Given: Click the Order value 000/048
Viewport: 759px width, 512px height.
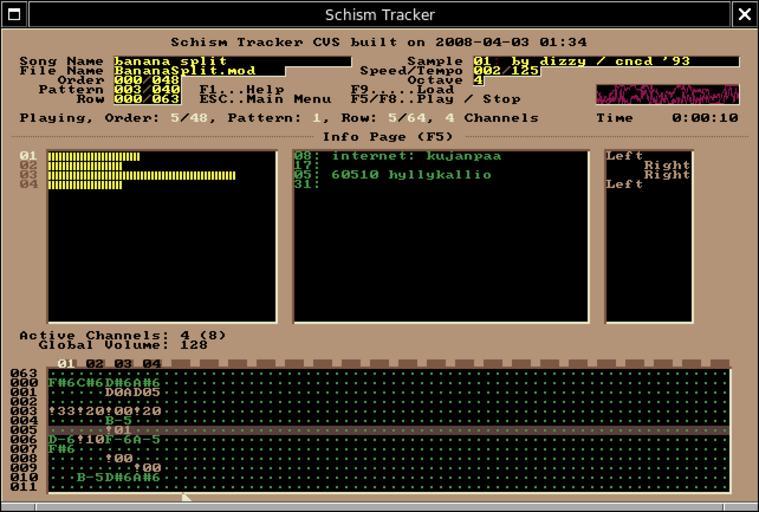Looking at the screenshot, I should click(x=146, y=80).
